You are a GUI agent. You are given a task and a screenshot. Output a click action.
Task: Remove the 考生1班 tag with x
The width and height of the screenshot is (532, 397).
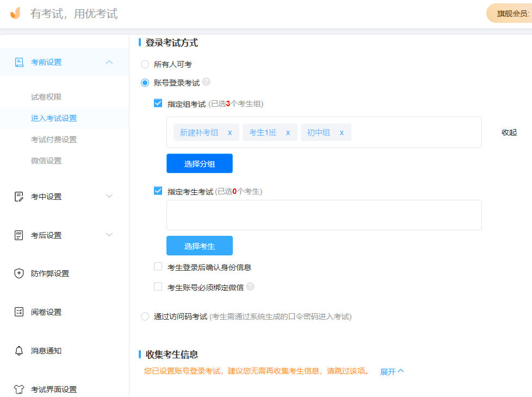click(288, 133)
